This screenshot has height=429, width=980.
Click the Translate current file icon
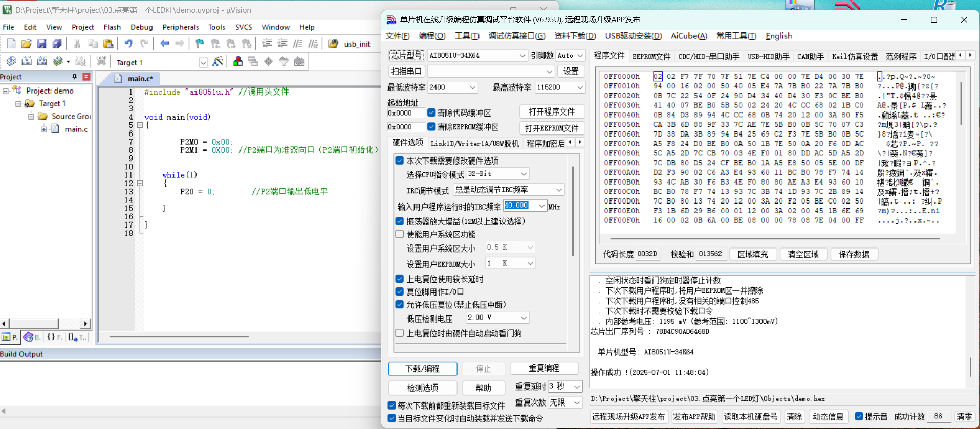pyautogui.click(x=11, y=62)
